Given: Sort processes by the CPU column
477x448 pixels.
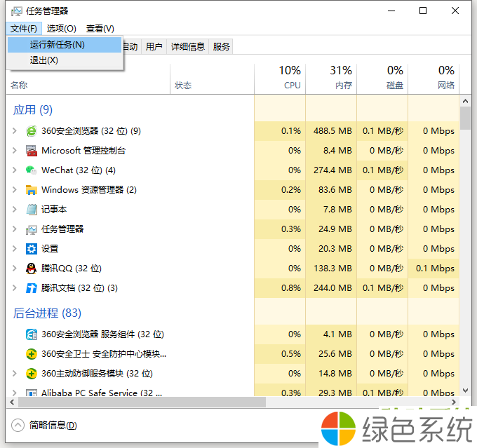Looking at the screenshot, I should point(280,78).
